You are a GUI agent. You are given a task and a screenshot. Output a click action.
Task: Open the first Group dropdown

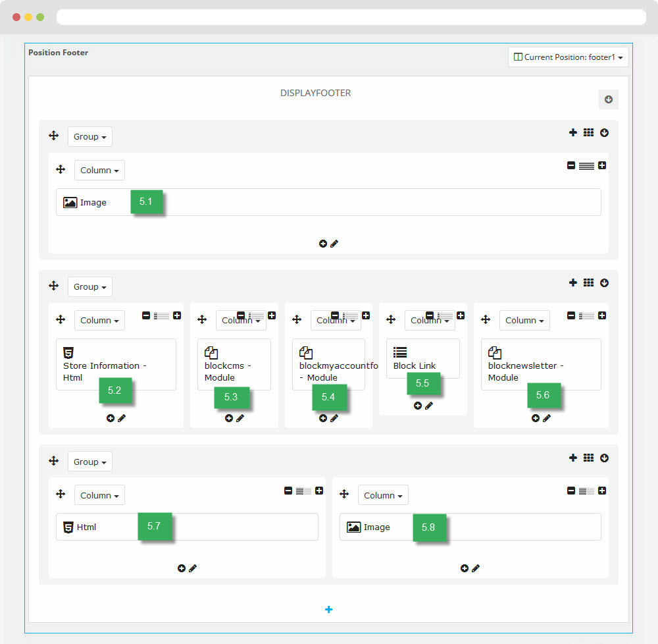tap(89, 136)
